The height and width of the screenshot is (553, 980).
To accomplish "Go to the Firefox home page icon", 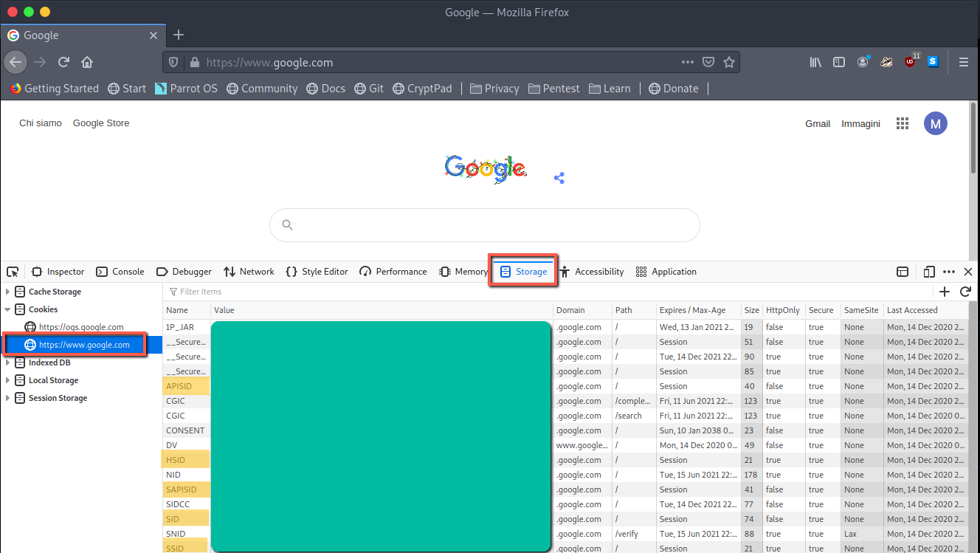I will (87, 63).
